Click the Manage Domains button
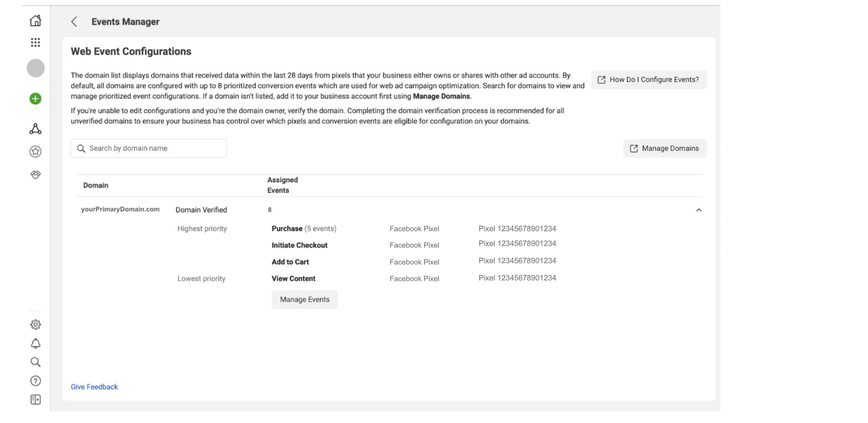 pos(665,149)
